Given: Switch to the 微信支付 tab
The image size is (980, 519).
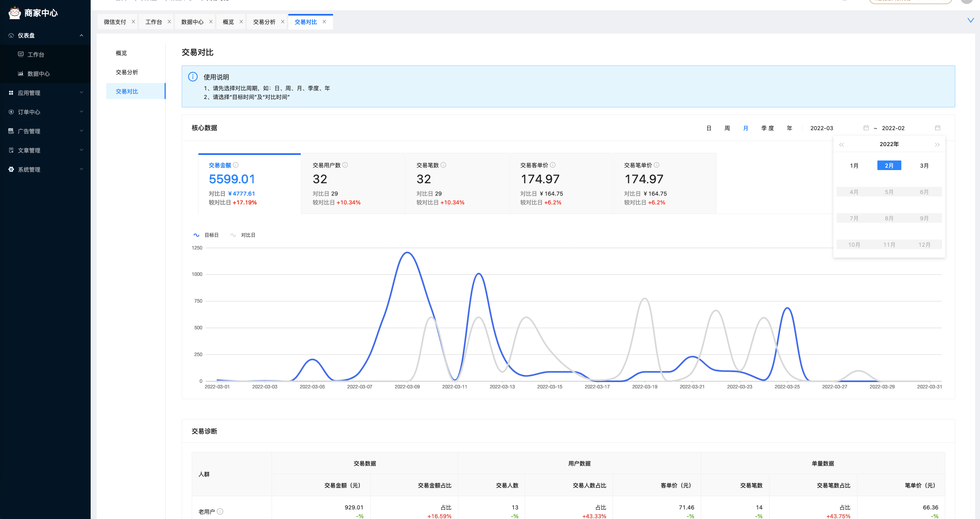Looking at the screenshot, I should (115, 22).
